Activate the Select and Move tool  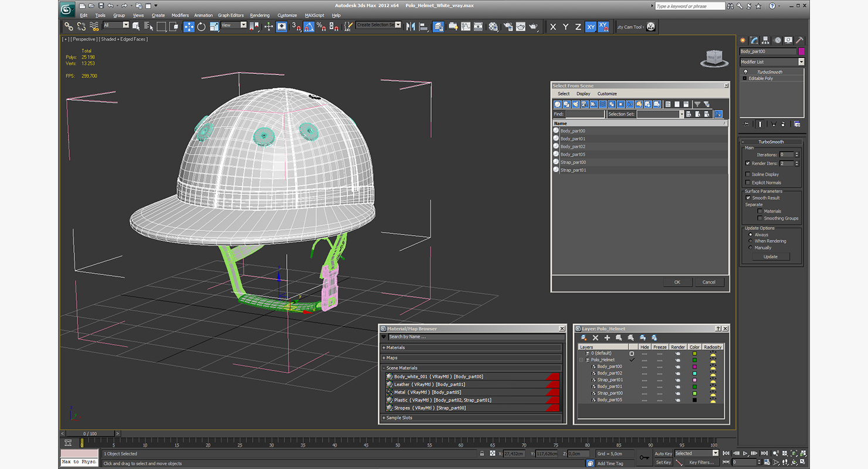click(189, 26)
